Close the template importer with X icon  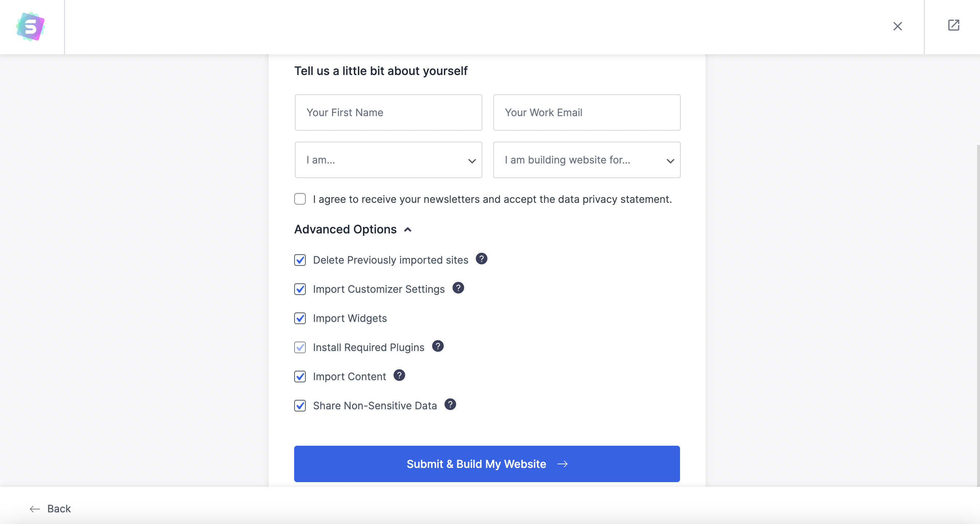coord(897,26)
